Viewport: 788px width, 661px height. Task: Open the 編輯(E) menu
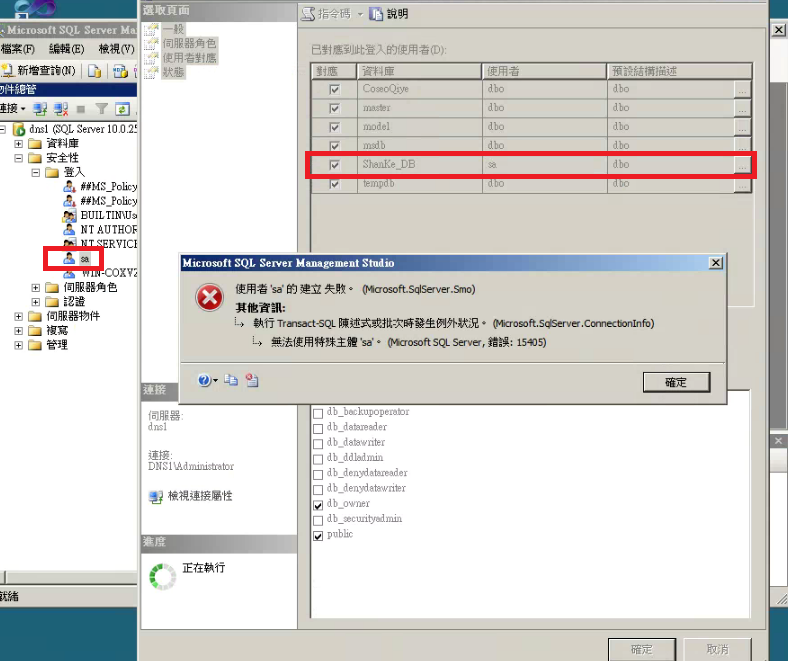(x=66, y=49)
